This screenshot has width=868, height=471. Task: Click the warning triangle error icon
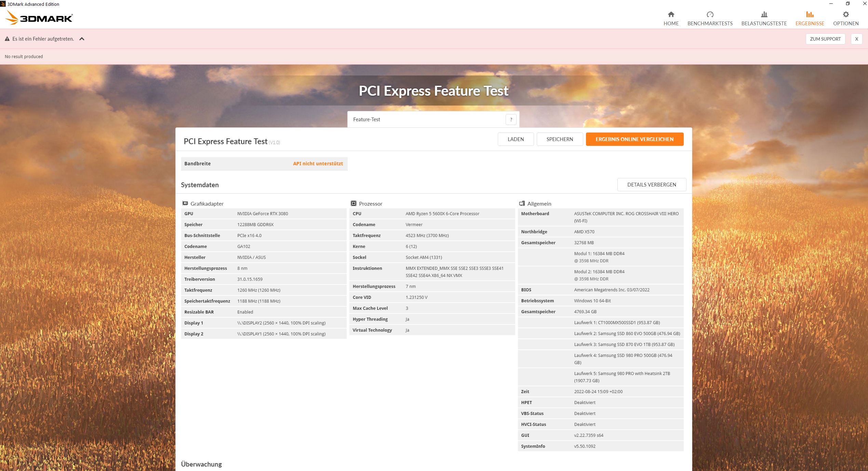pyautogui.click(x=7, y=39)
